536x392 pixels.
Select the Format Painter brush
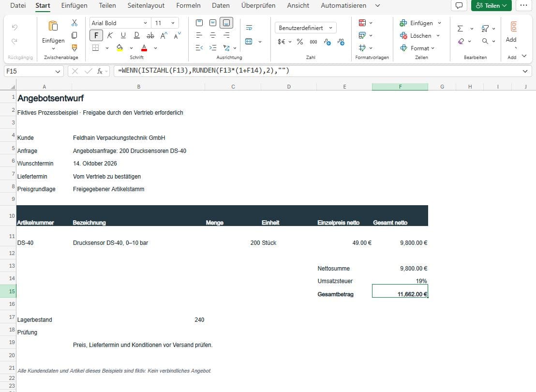74,48
